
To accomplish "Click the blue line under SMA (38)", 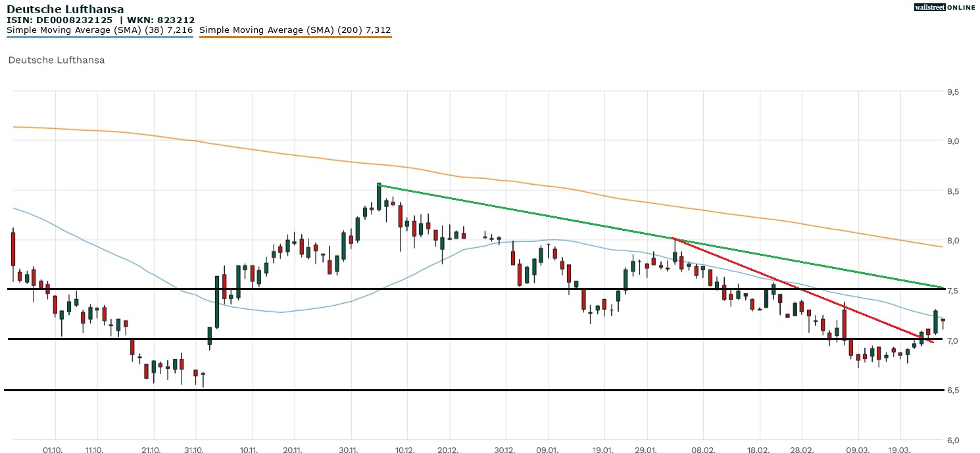I will click(100, 37).
